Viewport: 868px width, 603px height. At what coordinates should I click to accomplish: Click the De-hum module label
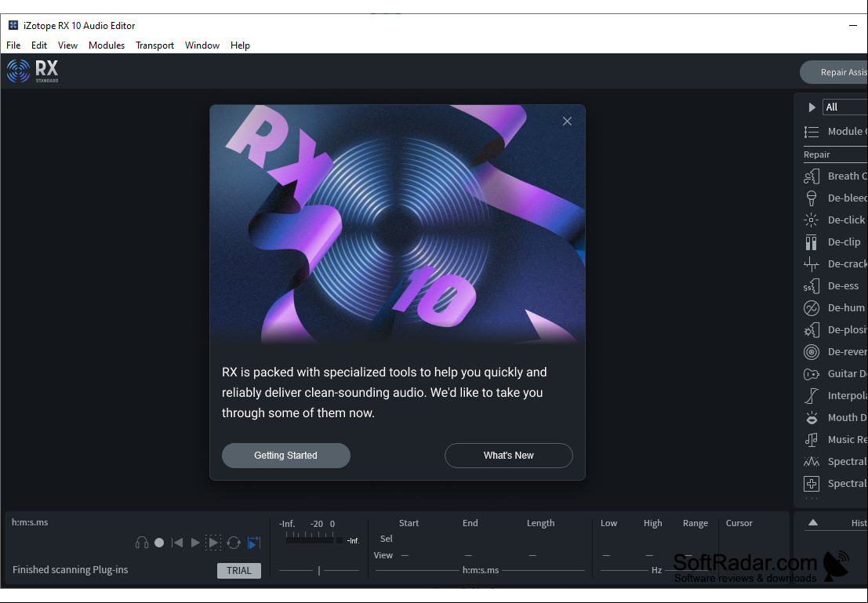click(846, 308)
